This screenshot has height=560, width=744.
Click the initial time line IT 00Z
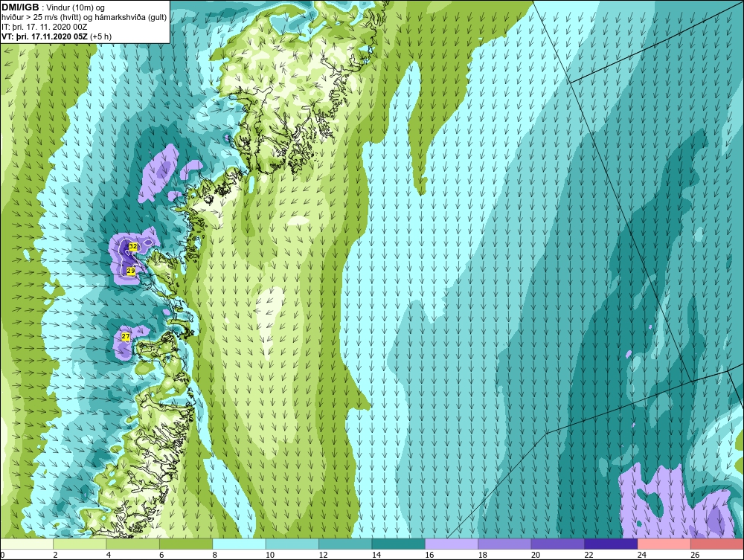click(44, 27)
